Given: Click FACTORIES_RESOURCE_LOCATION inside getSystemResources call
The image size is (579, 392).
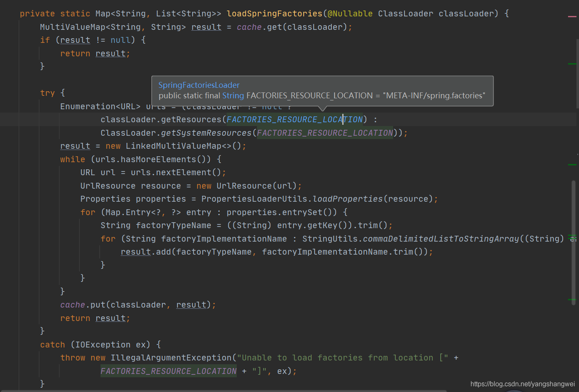Looking at the screenshot, I should [325, 133].
